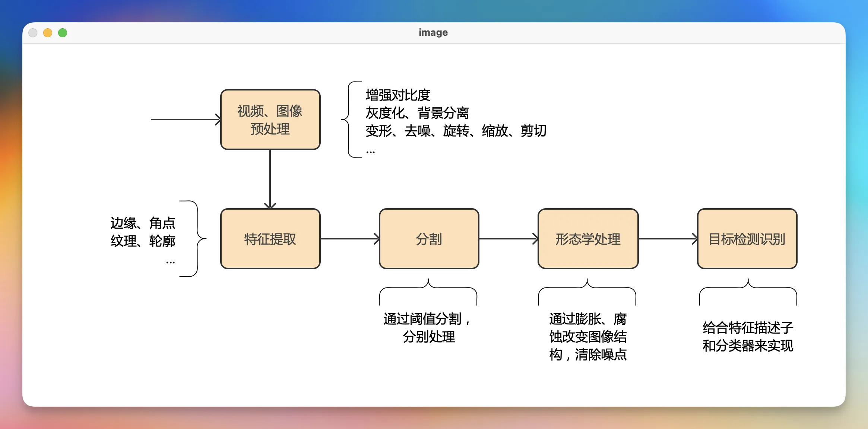The image size is (868, 429).
Task: Click the grey close traffic light button
Action: pos(33,32)
